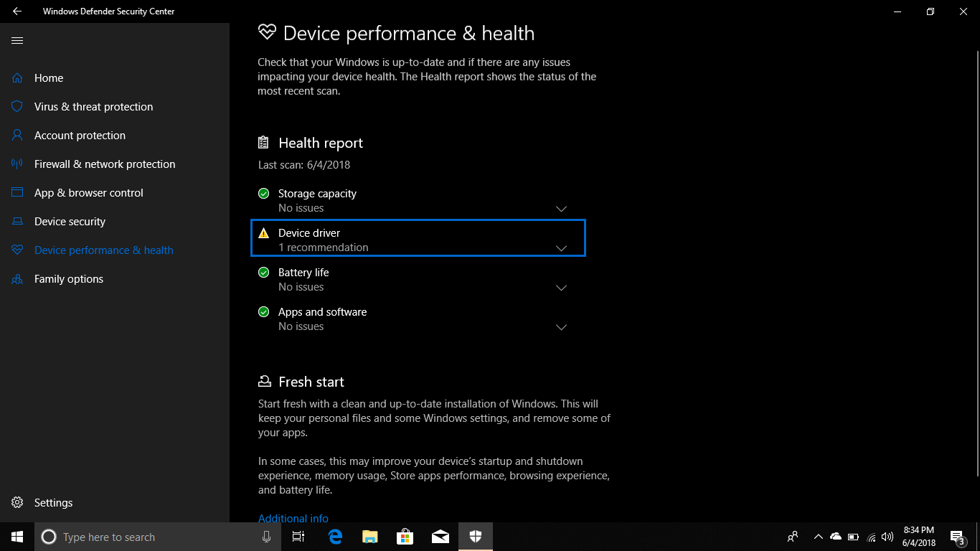Click the Firewall & network antenna icon
The height and width of the screenshot is (551, 980).
coord(17,164)
